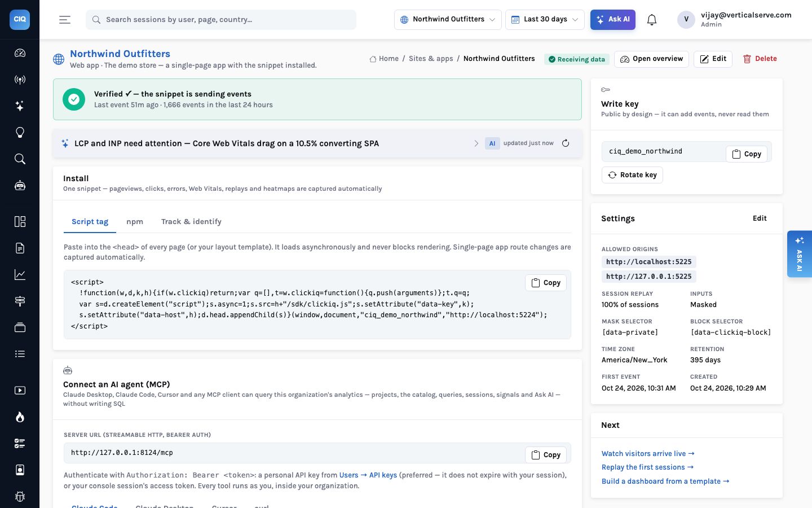Open the heatmap flame icon in sidebar
This screenshot has height=508, width=812.
coord(20,417)
